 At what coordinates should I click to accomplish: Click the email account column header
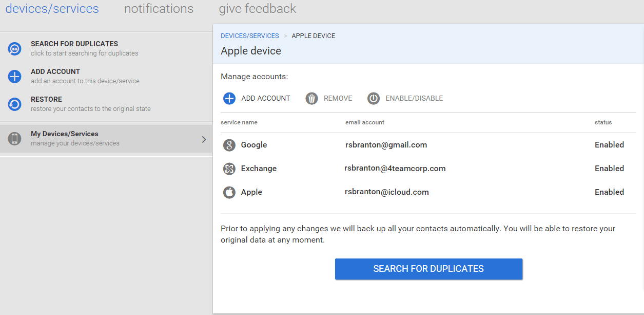[365, 122]
